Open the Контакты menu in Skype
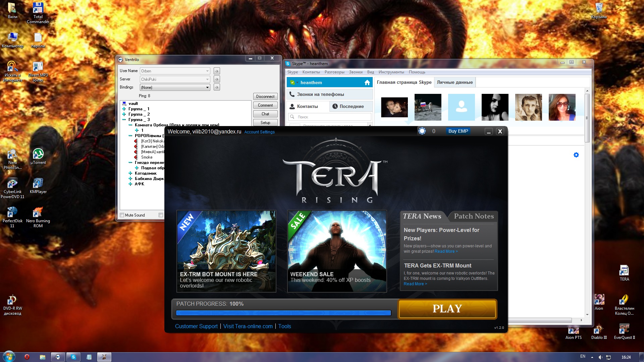644x362 pixels. click(x=311, y=72)
